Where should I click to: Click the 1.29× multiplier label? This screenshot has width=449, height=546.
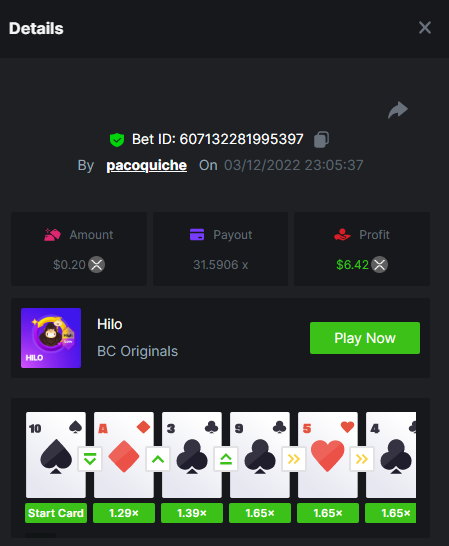[x=124, y=513]
